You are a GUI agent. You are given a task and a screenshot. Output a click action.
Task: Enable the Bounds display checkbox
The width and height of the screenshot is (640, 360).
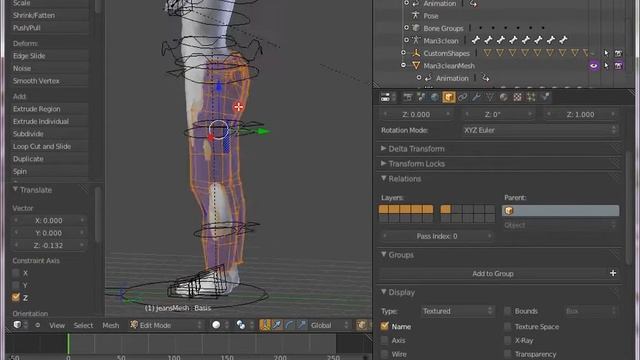507,311
